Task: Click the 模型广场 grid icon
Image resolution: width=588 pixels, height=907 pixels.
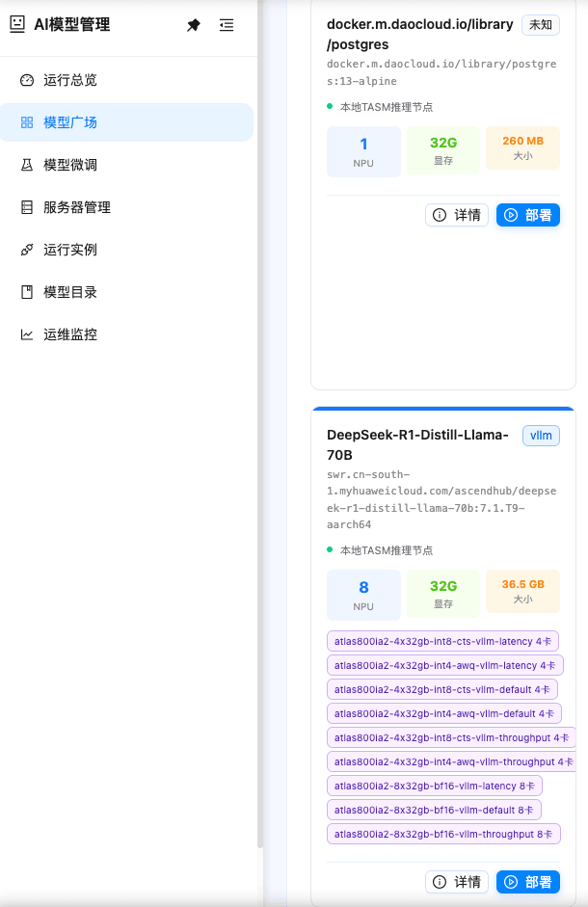Action: [27, 122]
